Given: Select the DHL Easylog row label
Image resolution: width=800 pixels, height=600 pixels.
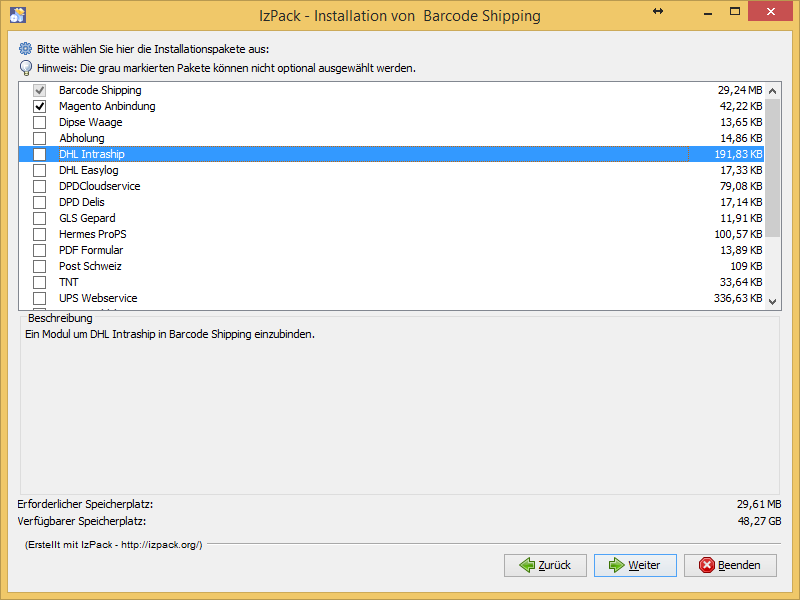Looking at the screenshot, I should click(x=89, y=170).
